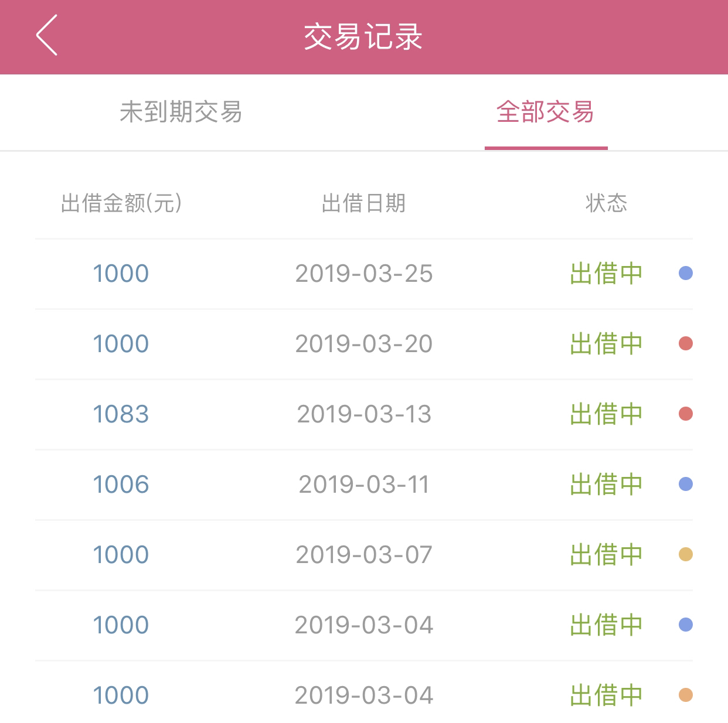Screen dimensions: 728x723
Task: Click the 状态 column header
Action: click(x=606, y=203)
